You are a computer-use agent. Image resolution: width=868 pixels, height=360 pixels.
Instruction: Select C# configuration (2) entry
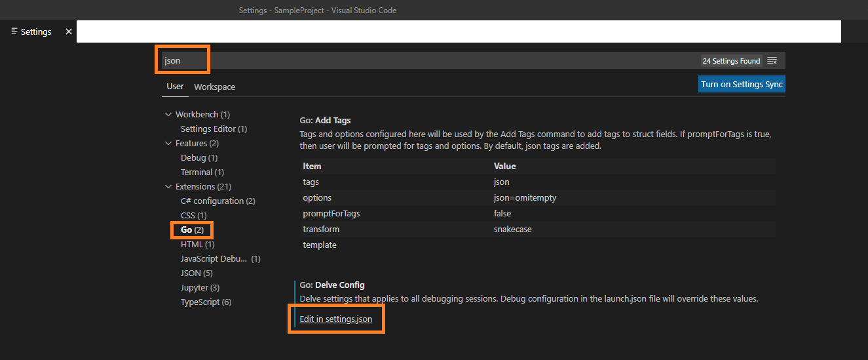[x=218, y=201]
